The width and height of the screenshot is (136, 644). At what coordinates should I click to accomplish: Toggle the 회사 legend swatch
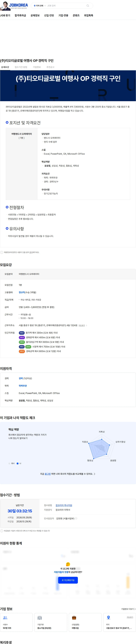click(x=9, y=463)
